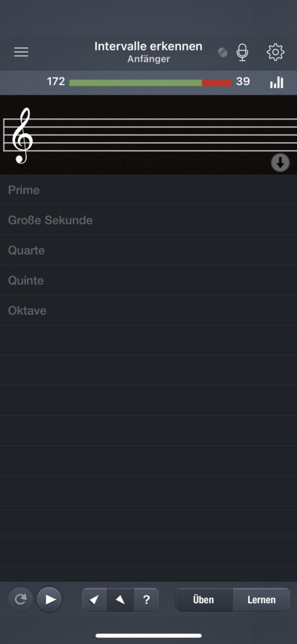Choose Oktave as the answer

coord(148,311)
